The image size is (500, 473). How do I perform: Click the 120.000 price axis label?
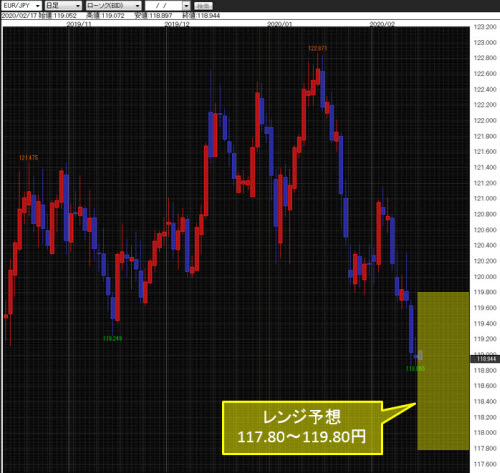(485, 277)
